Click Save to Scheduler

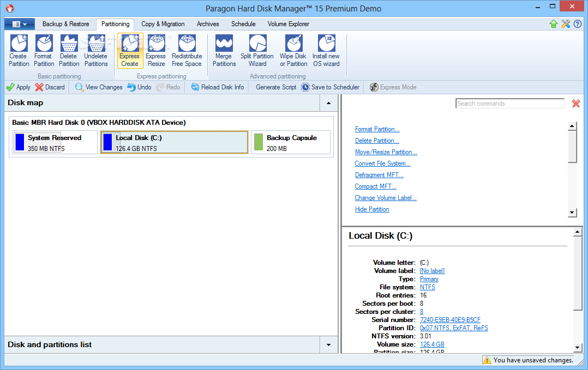331,87
